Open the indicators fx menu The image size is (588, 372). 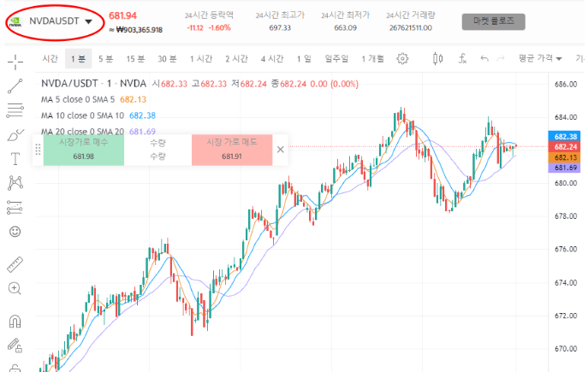(x=462, y=59)
